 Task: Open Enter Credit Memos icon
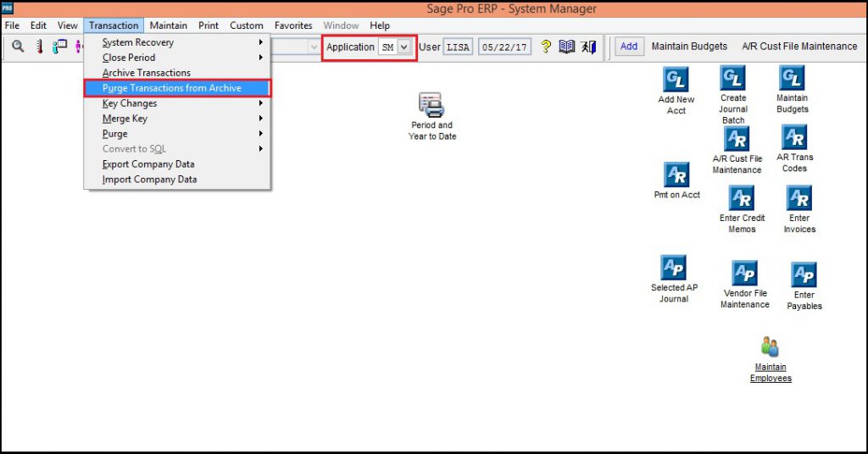[742, 198]
